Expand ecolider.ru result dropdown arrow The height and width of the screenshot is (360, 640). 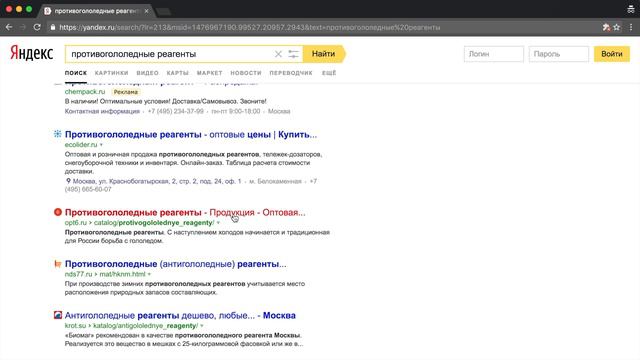click(101, 145)
